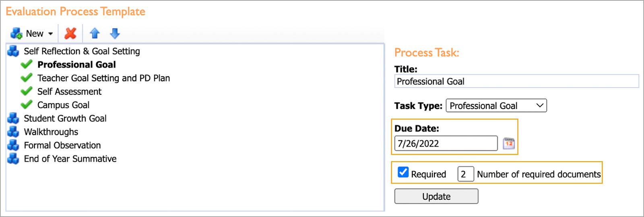644x217 pixels.
Task: Move item up with blue up arrow
Action: 95,33
